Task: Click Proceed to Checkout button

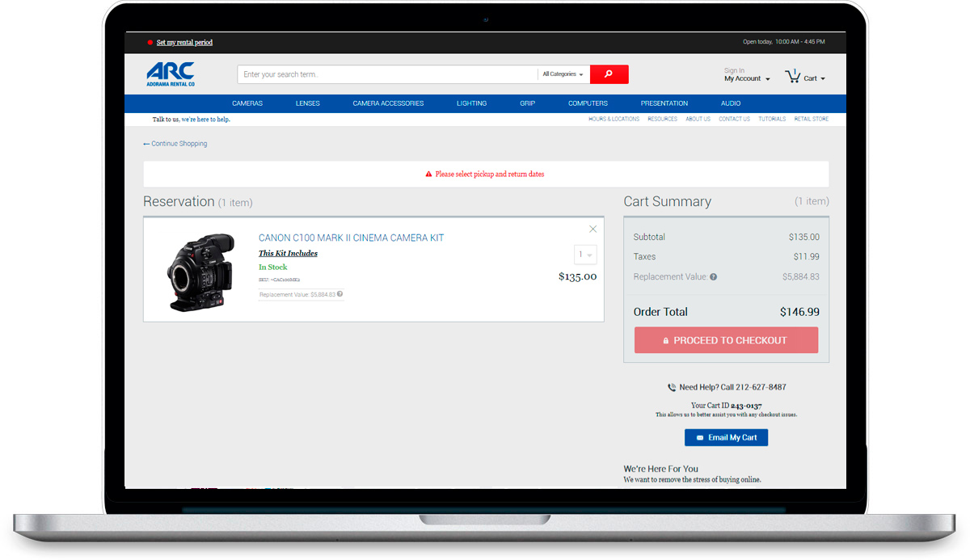Action: [726, 340]
